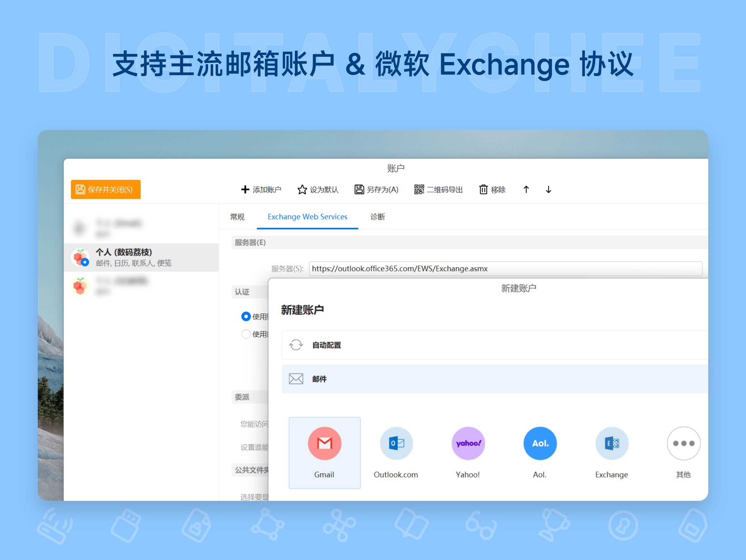Screen dimensions: 746x560
Task: Click the move-up arrow in toolbar
Action: pyautogui.click(x=526, y=190)
